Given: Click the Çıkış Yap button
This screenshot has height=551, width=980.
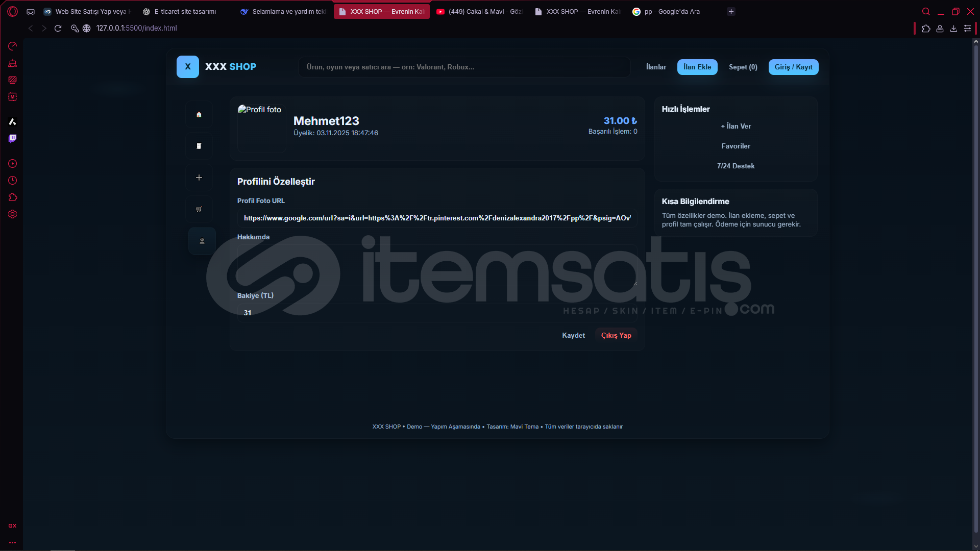Looking at the screenshot, I should (616, 335).
